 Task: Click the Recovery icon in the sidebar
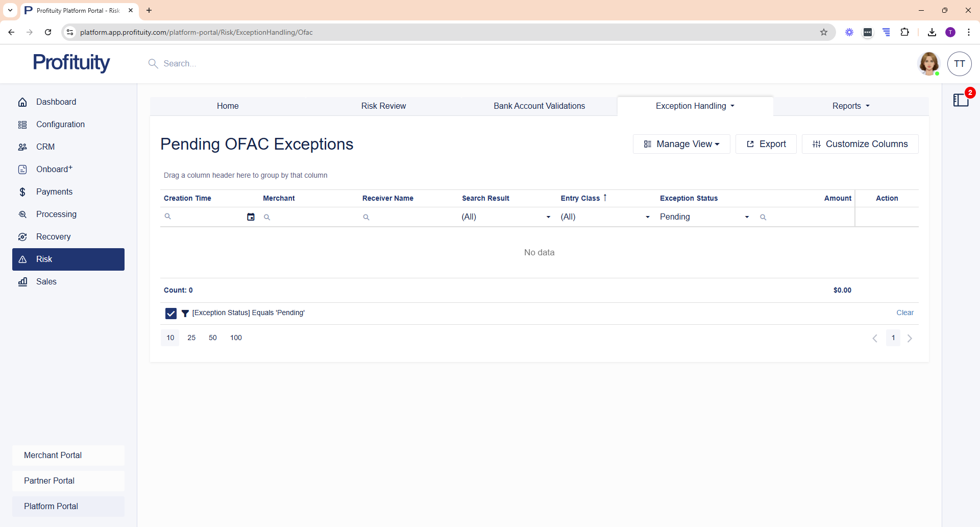coord(22,237)
